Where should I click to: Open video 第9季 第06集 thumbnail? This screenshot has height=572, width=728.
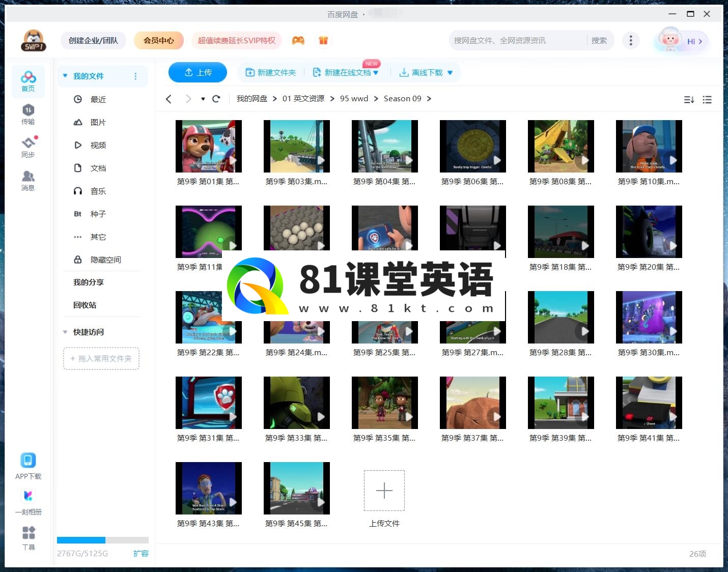(473, 146)
